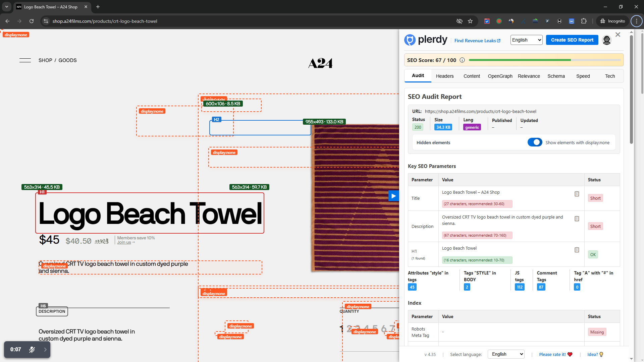
Task: Expand the recorder widget chevron arrow
Action: [45, 350]
